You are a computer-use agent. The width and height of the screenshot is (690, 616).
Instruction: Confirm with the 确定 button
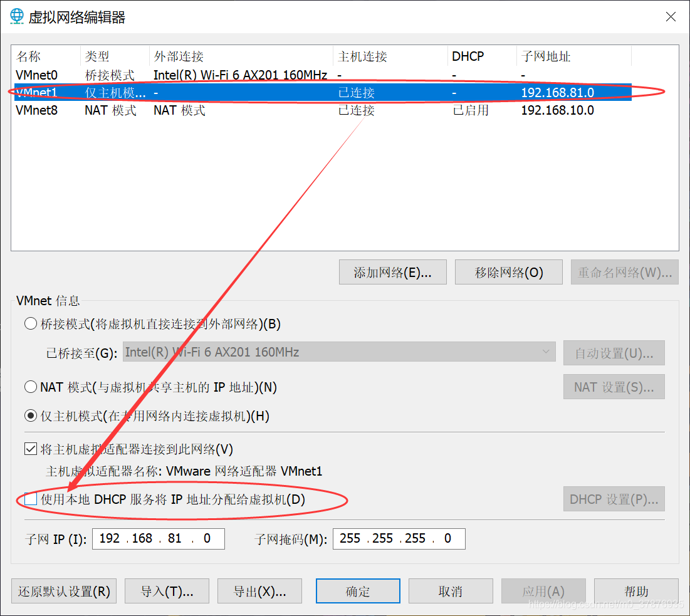tap(358, 591)
